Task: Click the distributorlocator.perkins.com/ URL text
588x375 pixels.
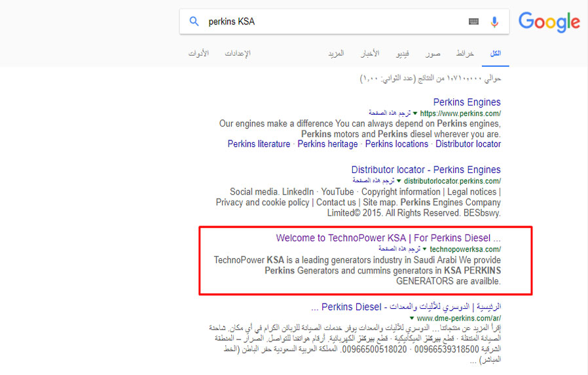Action: click(x=452, y=181)
